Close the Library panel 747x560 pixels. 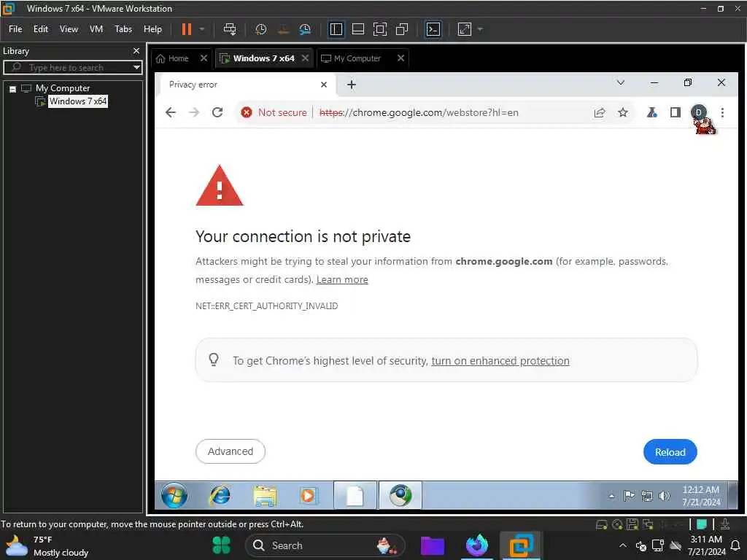[136, 50]
